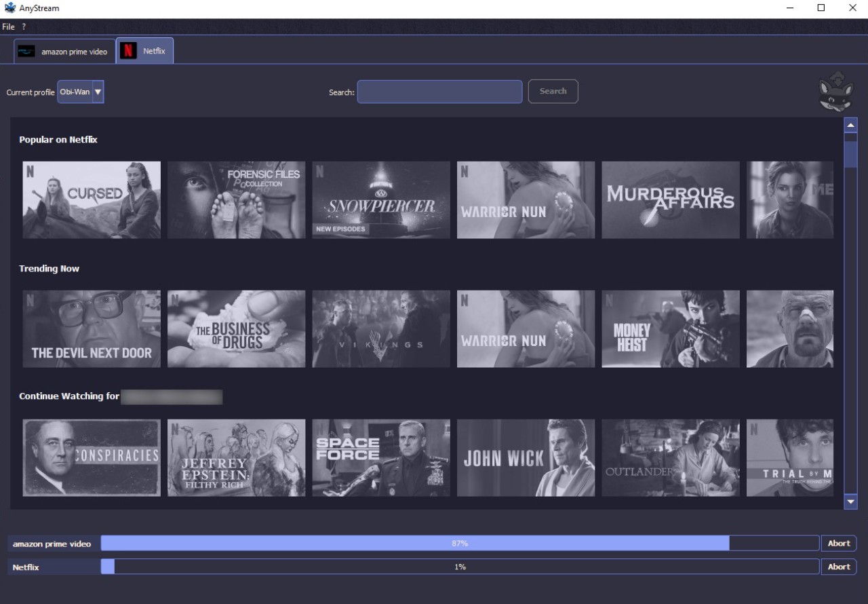Click into the Search text field

(439, 92)
